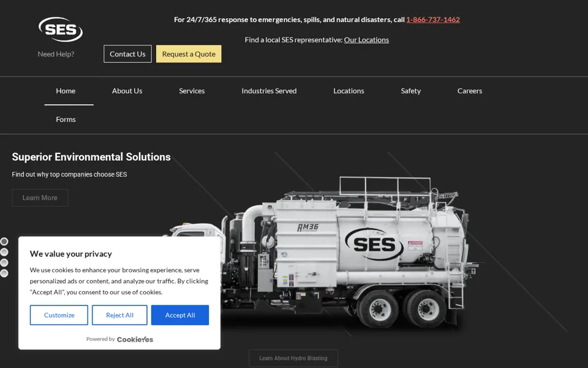Click the Learn More button
Image resolution: width=588 pixels, height=368 pixels.
(x=40, y=198)
